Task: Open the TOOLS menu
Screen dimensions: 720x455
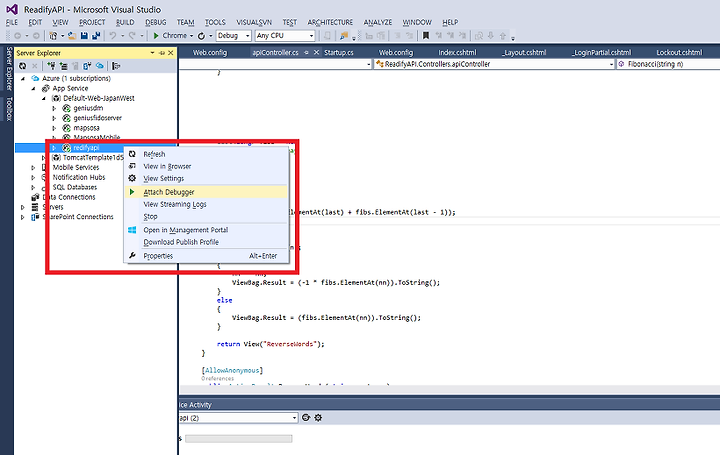Action: (215, 22)
